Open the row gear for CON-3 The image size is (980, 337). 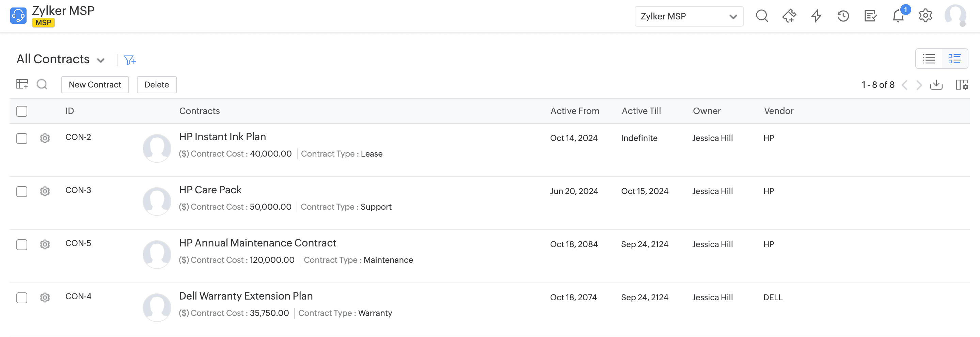pos(45,191)
